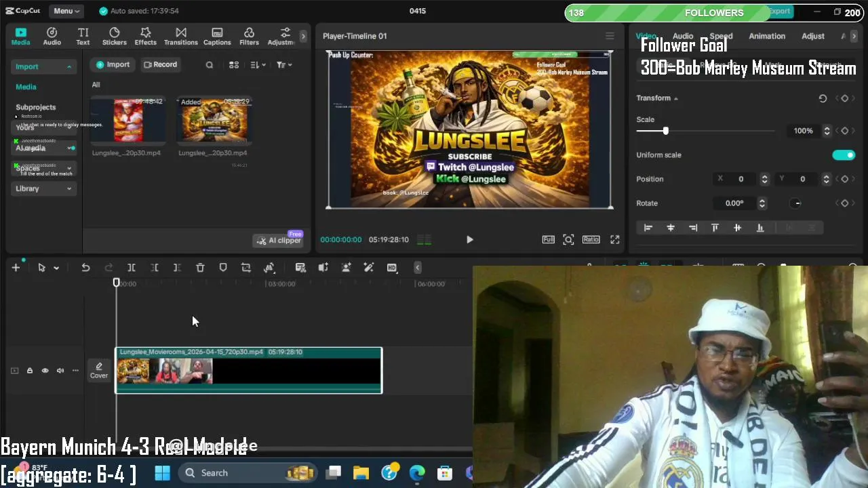Select Subprojects in the sidebar
This screenshot has width=868, height=488.
click(x=36, y=107)
